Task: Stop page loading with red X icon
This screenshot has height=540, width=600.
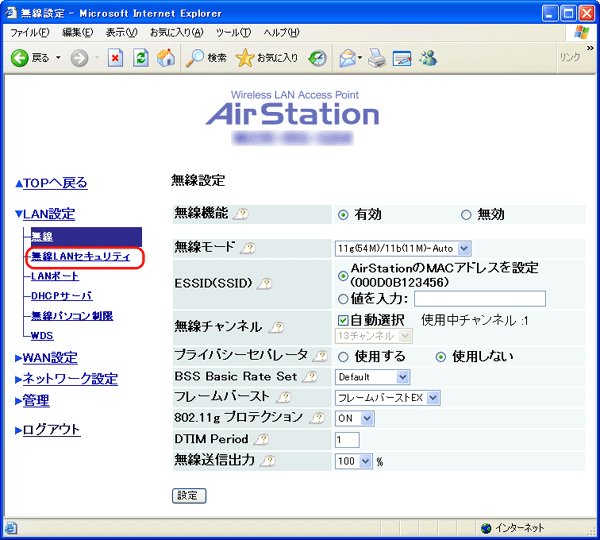Action: (115, 58)
